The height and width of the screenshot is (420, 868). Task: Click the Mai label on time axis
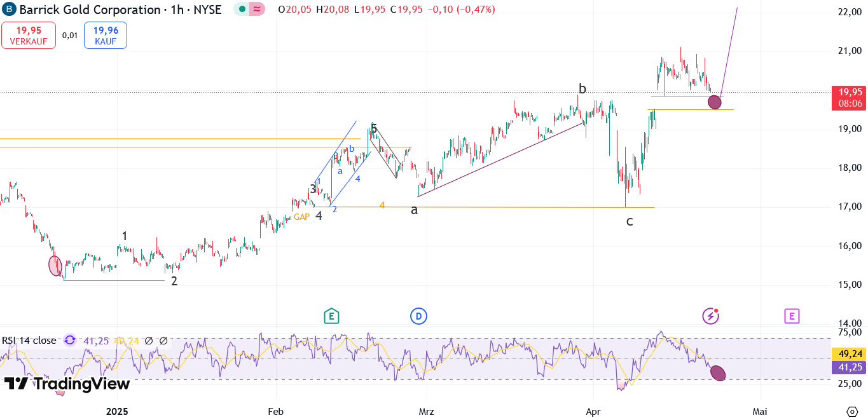760,412
